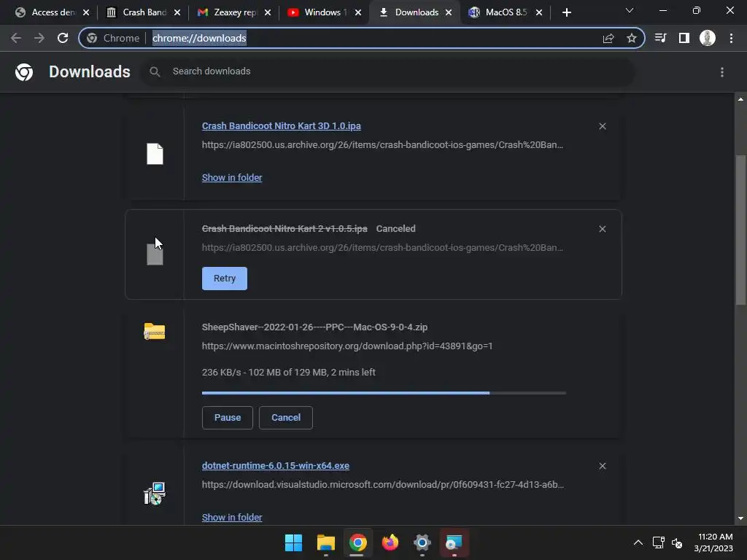Click the Canceled status label
747x560 pixels.
pyautogui.click(x=395, y=229)
